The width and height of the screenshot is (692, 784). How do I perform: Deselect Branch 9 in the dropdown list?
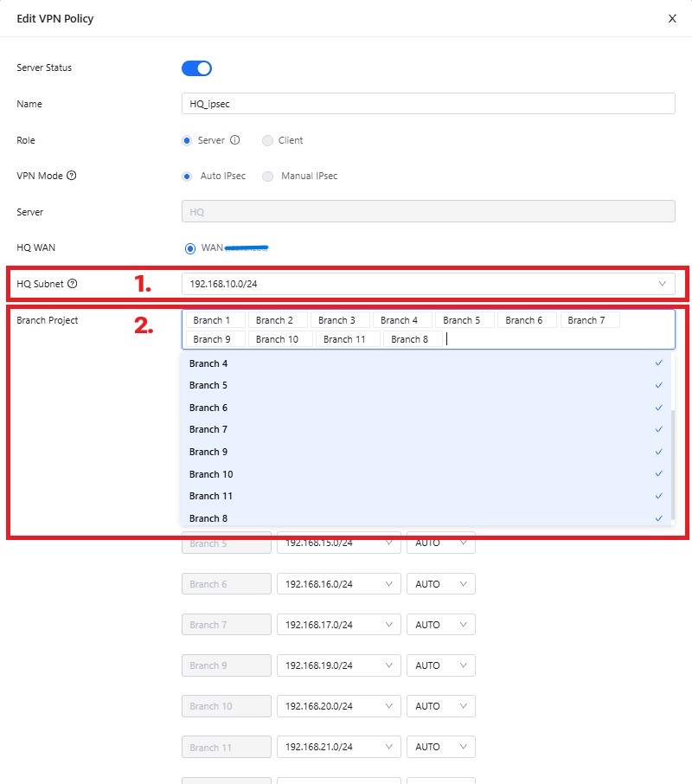[x=426, y=452]
